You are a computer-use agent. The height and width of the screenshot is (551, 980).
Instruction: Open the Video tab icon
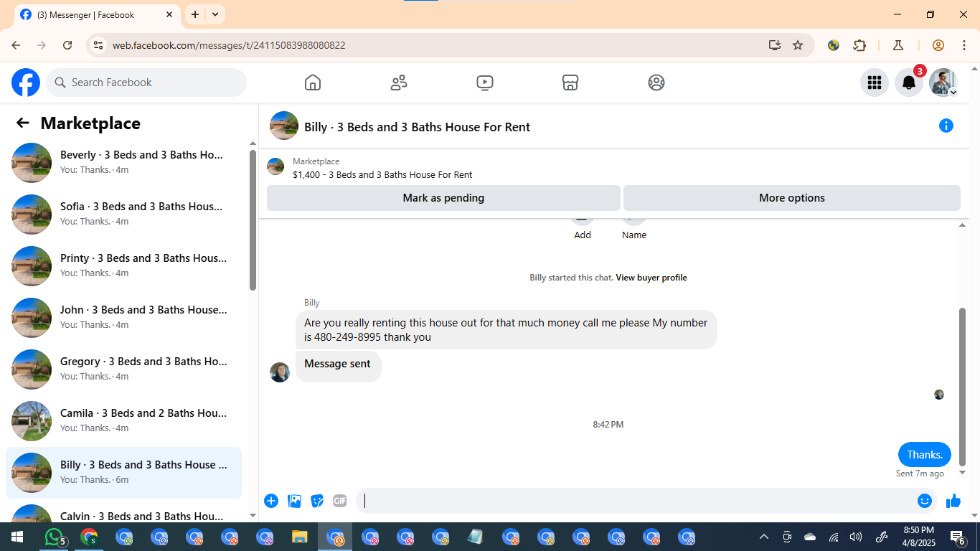point(485,83)
